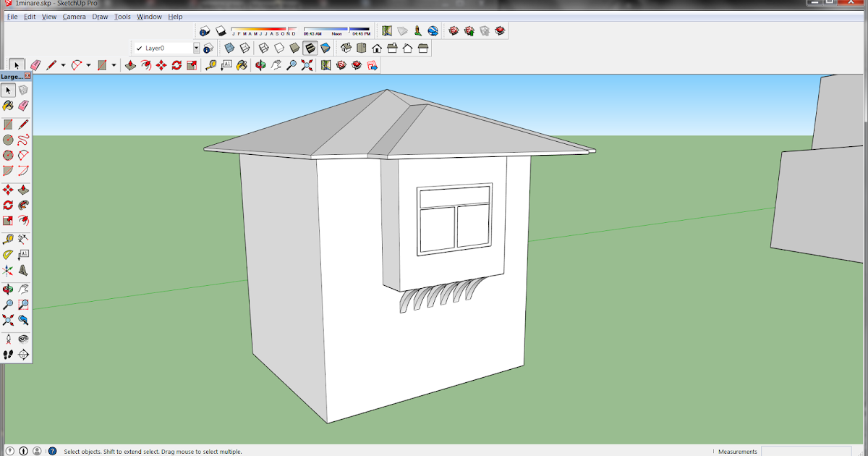Image resolution: width=868 pixels, height=456 pixels.
Task: Click the help question mark in status bar
Action: pyautogui.click(x=52, y=451)
